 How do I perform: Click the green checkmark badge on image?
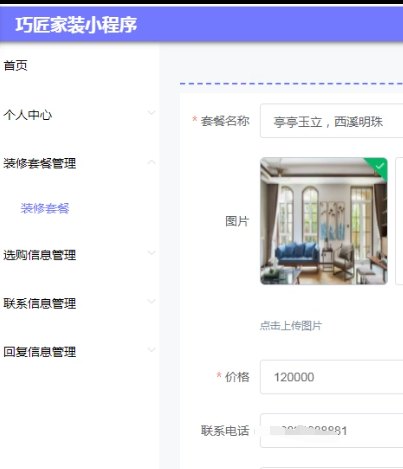[x=379, y=166]
